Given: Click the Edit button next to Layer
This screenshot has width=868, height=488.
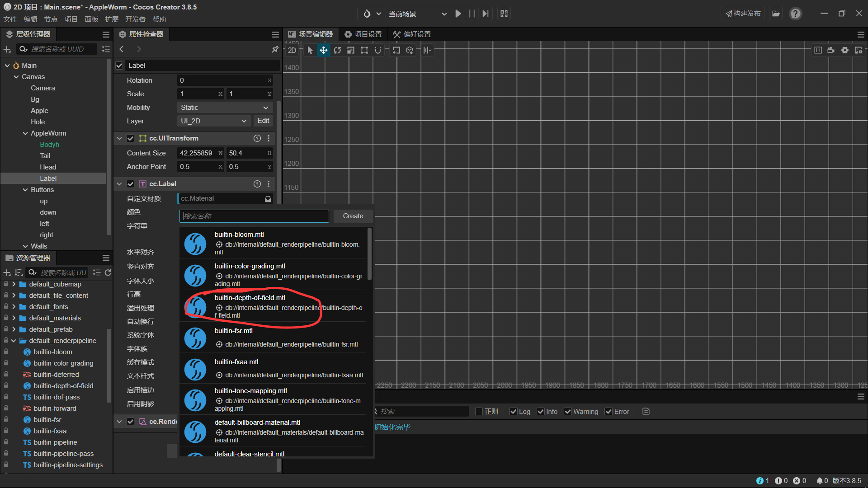Looking at the screenshot, I should (263, 121).
